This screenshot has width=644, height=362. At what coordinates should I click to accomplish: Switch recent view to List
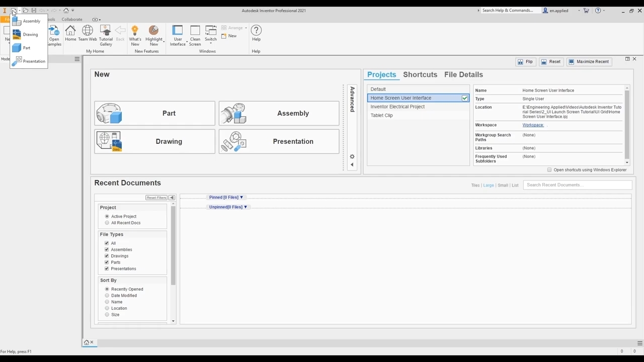click(515, 186)
